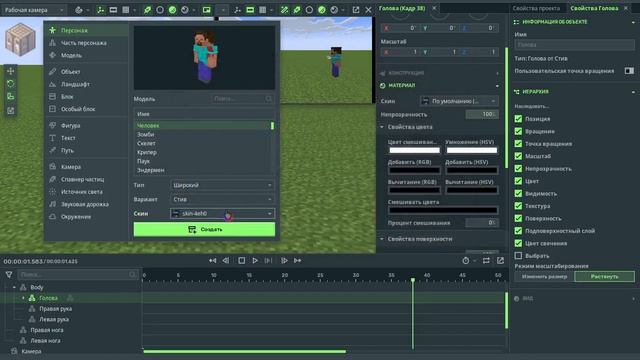640x360 pixels.
Task: Uncheck the Текстура checkbox
Action: [518, 206]
